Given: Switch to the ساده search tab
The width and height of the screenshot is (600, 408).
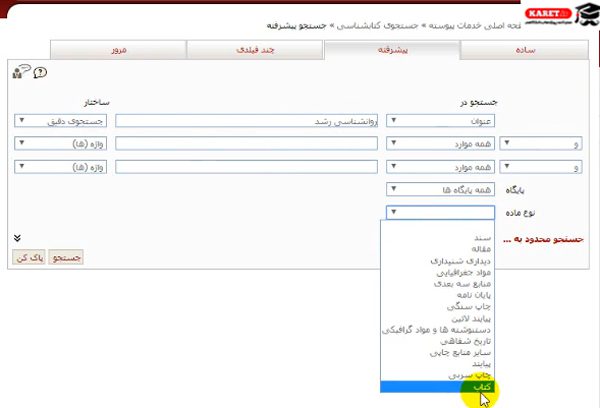Looking at the screenshot, I should click(x=524, y=50).
